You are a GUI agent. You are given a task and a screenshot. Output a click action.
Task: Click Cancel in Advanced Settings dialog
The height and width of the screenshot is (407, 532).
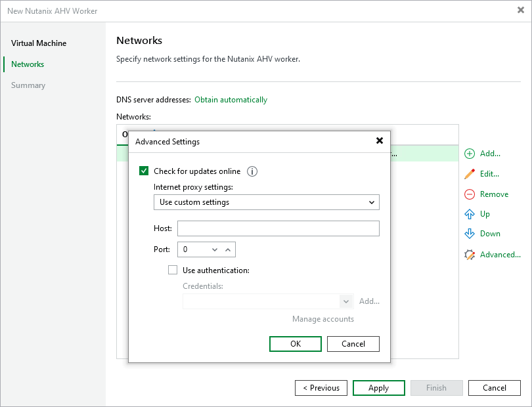click(353, 344)
